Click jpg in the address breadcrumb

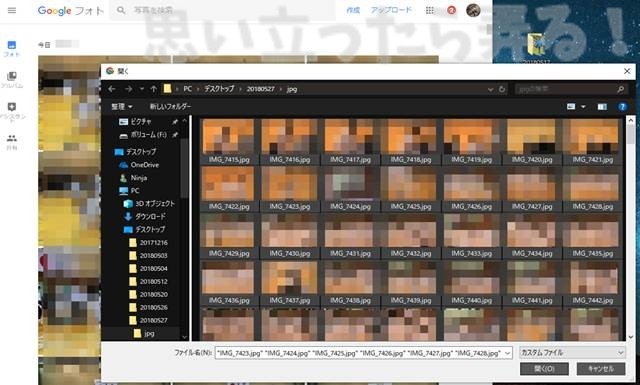tap(292, 89)
